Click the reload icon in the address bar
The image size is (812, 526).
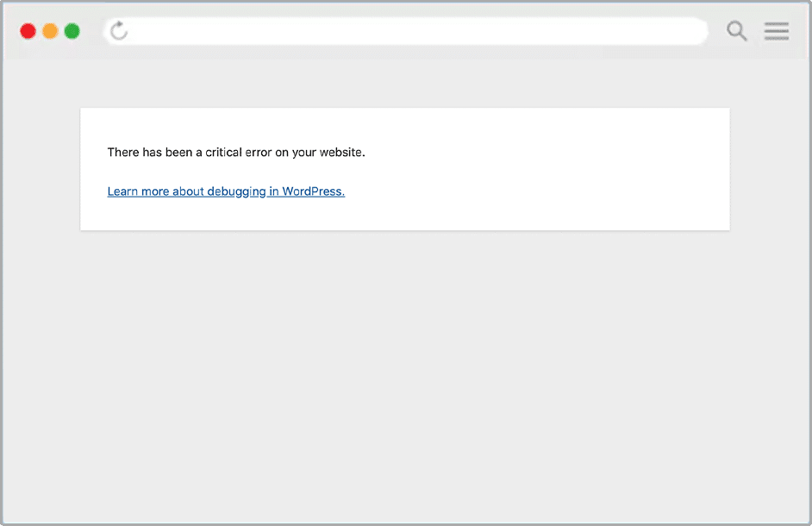click(x=119, y=30)
